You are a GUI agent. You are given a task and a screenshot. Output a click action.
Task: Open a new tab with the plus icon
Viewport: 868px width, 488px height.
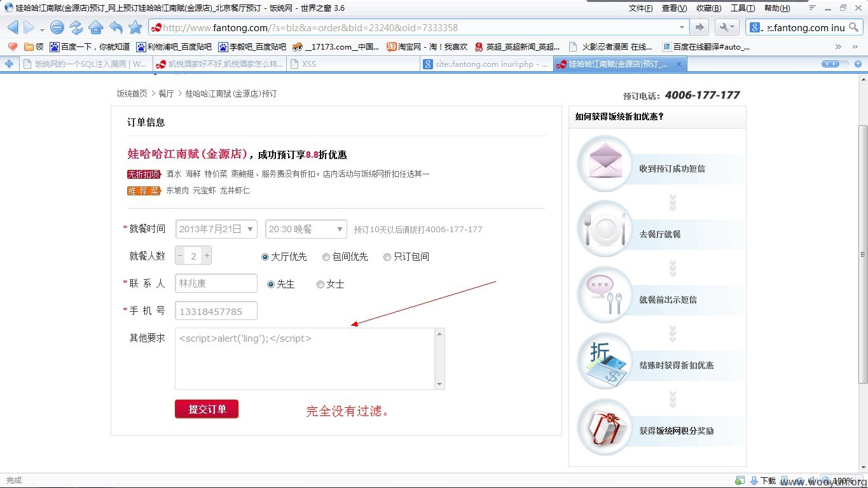(9, 64)
